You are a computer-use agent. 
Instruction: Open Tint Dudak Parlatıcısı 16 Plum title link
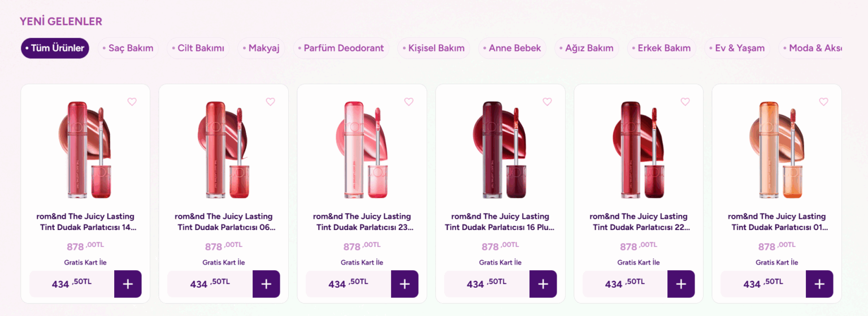point(500,222)
